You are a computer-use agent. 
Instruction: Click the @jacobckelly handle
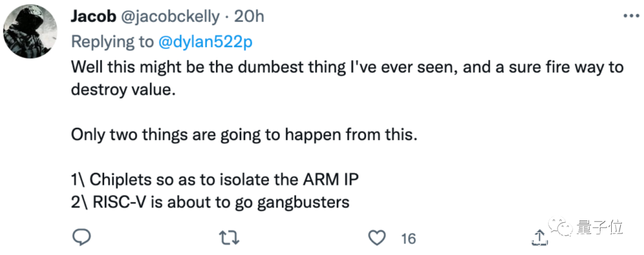(171, 17)
